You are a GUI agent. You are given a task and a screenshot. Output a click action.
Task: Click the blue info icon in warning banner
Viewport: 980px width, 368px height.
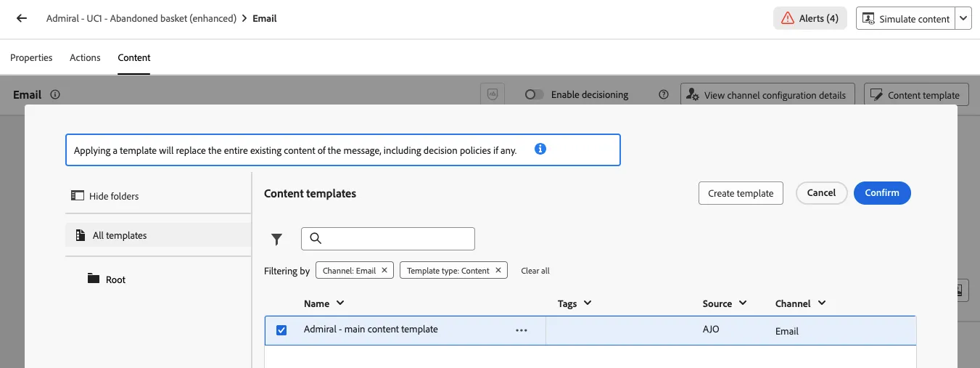point(540,150)
